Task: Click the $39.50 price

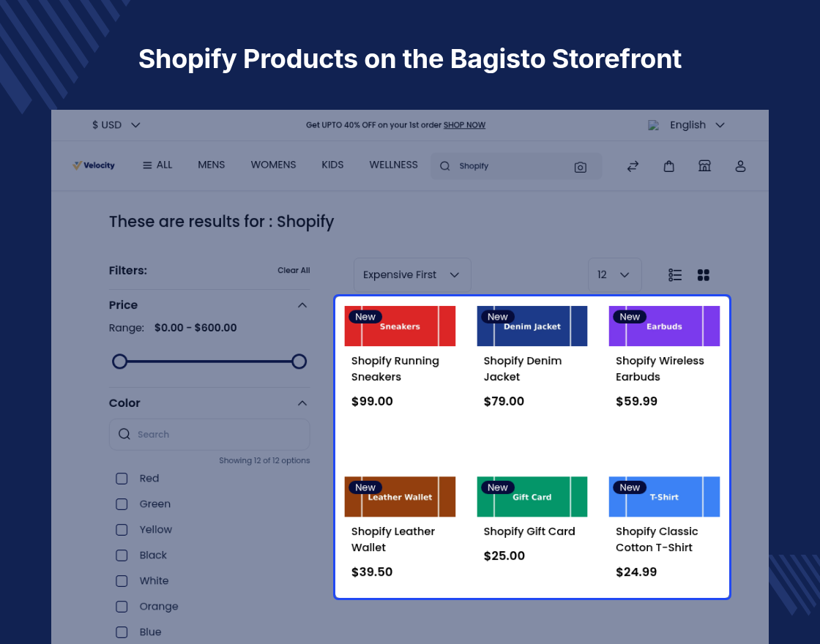Action: tap(372, 572)
